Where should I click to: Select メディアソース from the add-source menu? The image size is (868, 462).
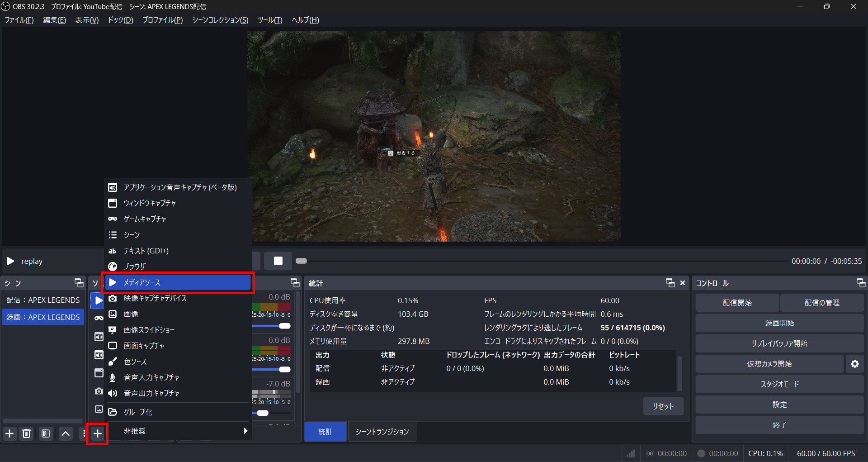click(178, 282)
